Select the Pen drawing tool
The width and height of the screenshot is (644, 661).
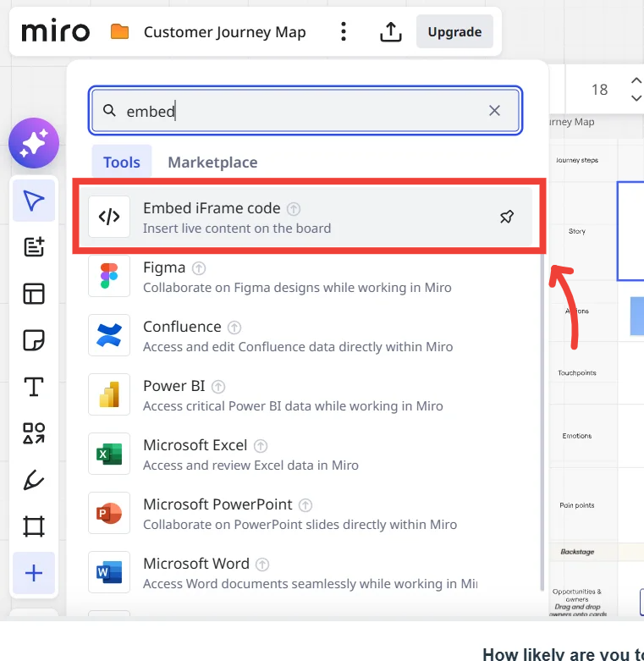pyautogui.click(x=34, y=480)
